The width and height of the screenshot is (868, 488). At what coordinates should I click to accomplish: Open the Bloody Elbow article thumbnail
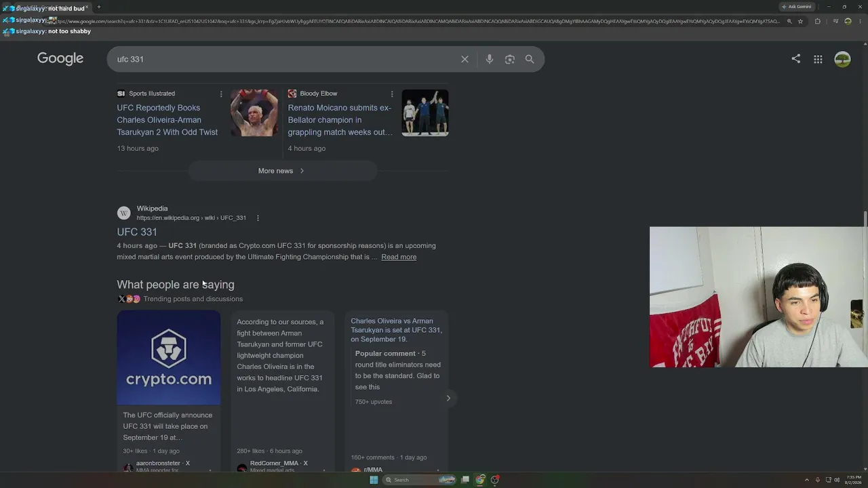point(425,113)
